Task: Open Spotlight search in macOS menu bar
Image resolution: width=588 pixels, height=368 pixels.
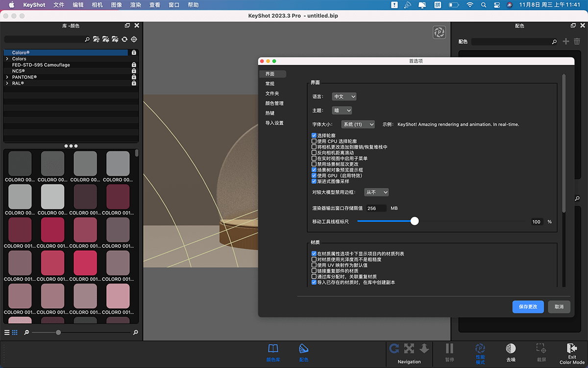Action: (x=484, y=5)
